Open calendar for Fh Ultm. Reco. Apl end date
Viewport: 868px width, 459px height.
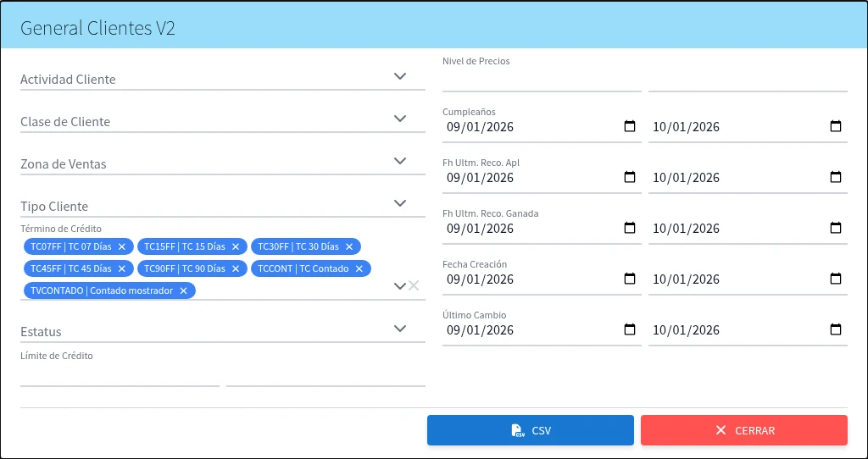tap(835, 177)
